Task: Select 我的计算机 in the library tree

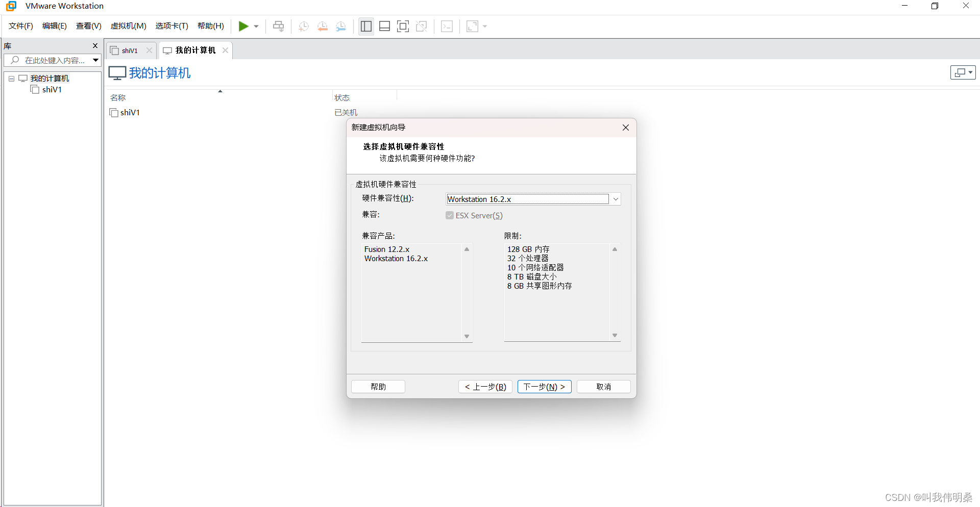Action: coord(50,78)
